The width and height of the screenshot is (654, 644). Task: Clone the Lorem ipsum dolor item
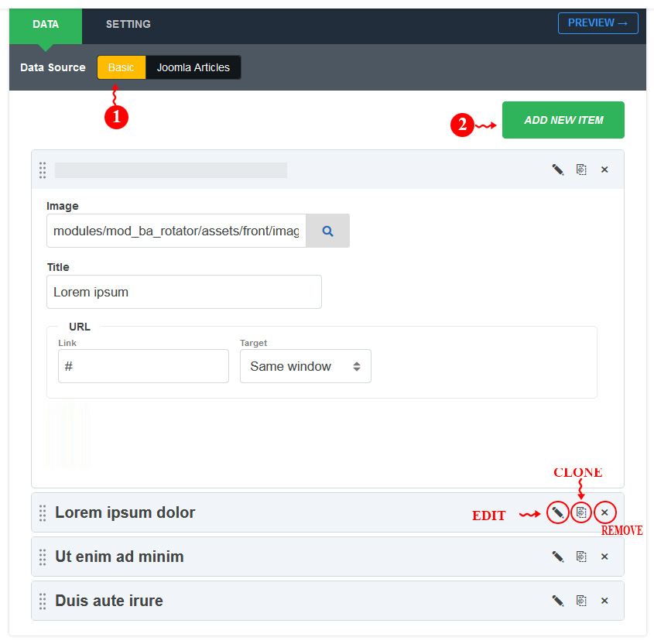pyautogui.click(x=581, y=512)
